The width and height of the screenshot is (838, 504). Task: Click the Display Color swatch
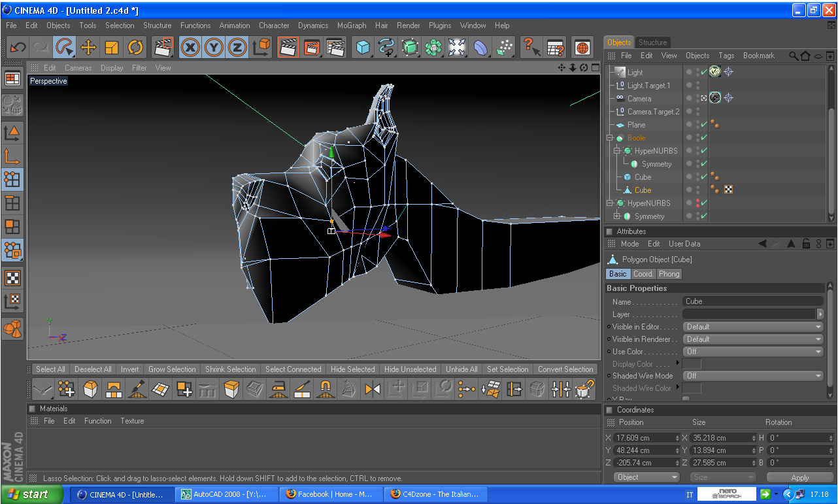tap(692, 364)
